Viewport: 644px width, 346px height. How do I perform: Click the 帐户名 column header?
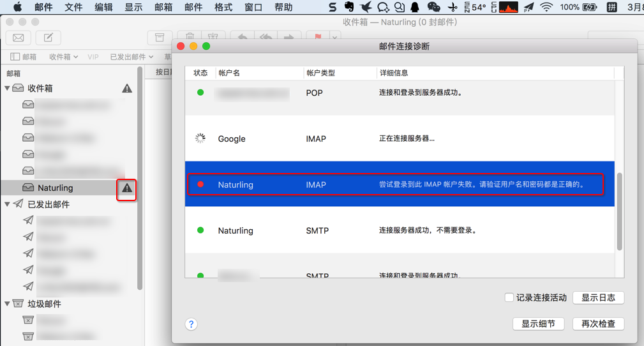(260, 73)
